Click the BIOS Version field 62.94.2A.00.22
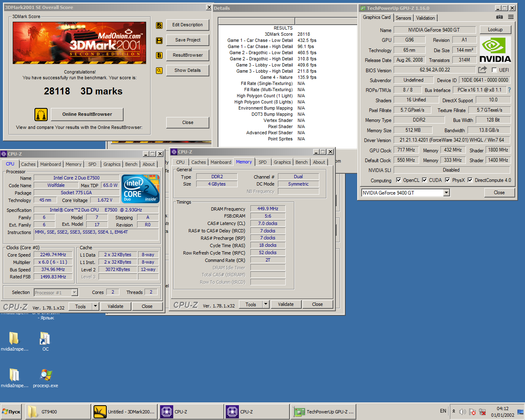Viewport: 525px width, 420px height. click(x=434, y=70)
